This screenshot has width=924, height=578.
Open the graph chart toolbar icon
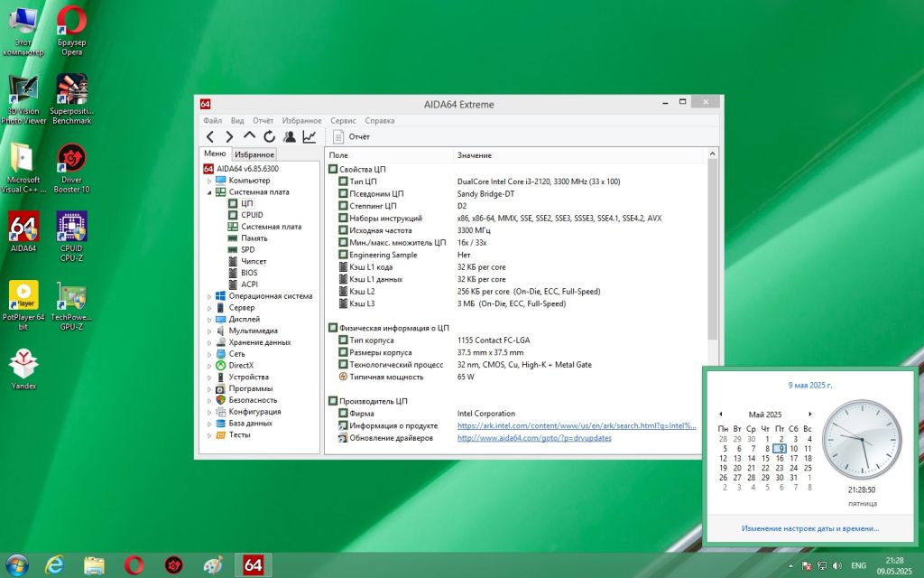pos(310,137)
